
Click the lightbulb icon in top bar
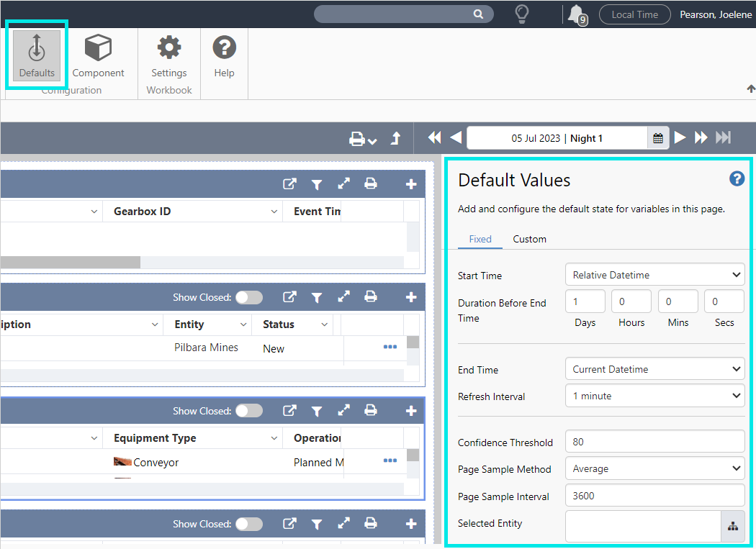522,14
